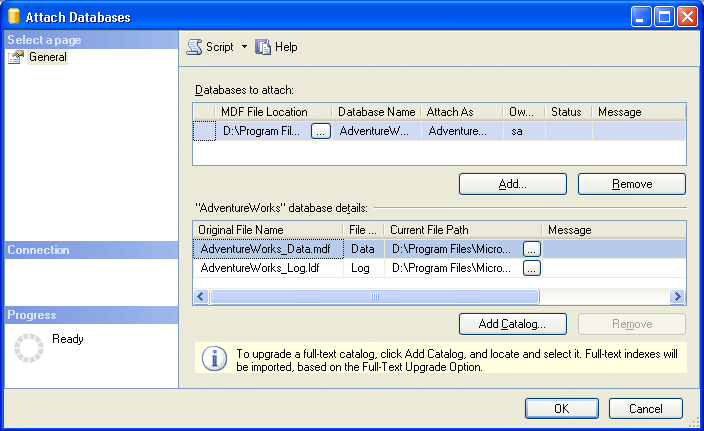The height and width of the screenshot is (431, 704).
Task: Open the Script dropdown arrow
Action: pyautogui.click(x=244, y=47)
